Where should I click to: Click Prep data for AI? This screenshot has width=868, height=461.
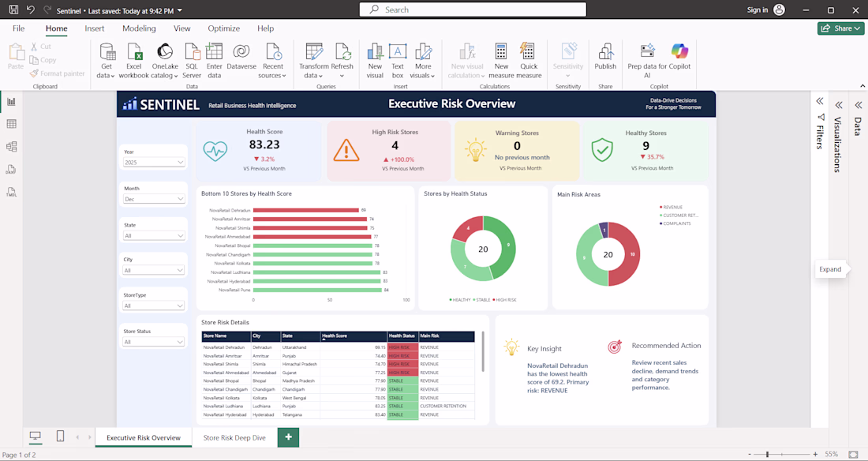pos(647,61)
